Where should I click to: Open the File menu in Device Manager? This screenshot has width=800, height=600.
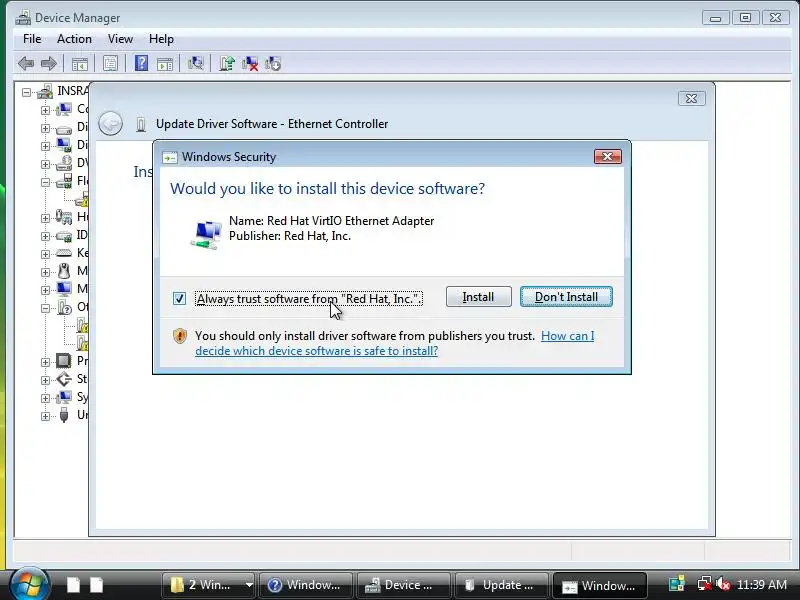(x=32, y=39)
